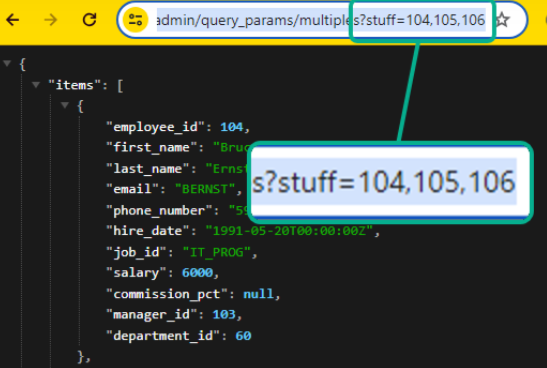Click the "email" key
The width and height of the screenshot is (547, 368).
click(x=133, y=189)
